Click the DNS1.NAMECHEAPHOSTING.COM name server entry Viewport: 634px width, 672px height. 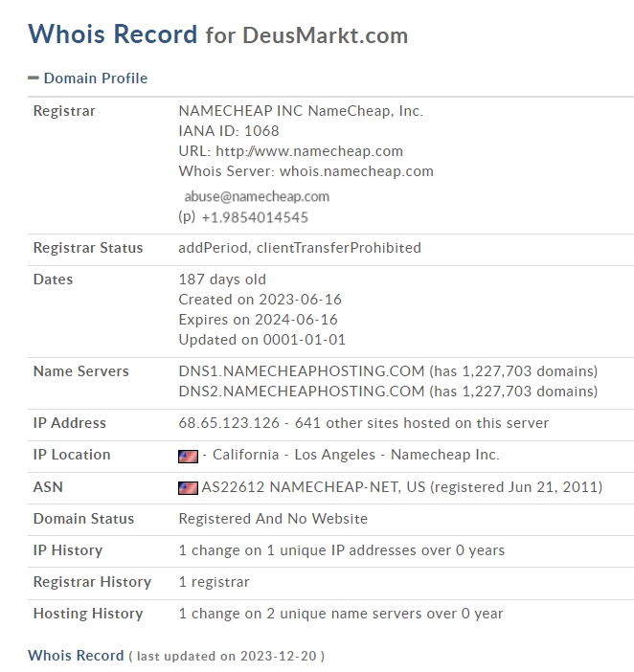[388, 371]
